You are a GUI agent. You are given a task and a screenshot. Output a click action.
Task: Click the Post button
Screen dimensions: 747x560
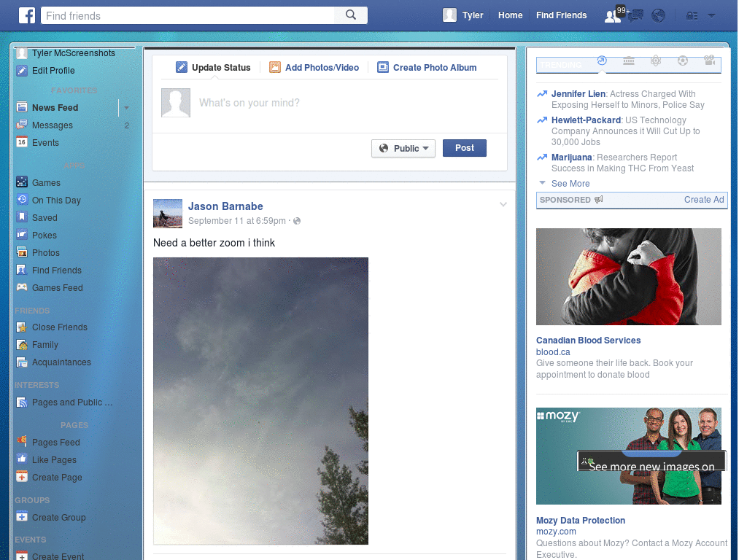tap(464, 148)
